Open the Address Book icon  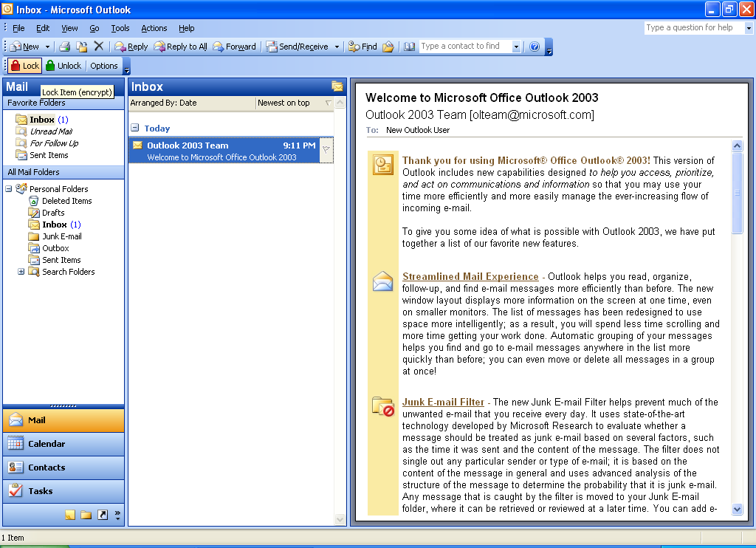click(x=409, y=47)
